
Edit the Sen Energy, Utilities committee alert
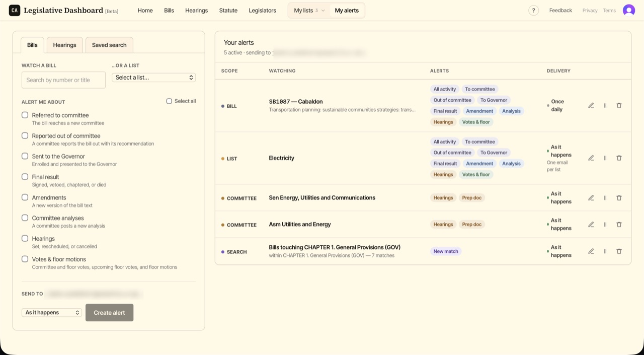[591, 198]
